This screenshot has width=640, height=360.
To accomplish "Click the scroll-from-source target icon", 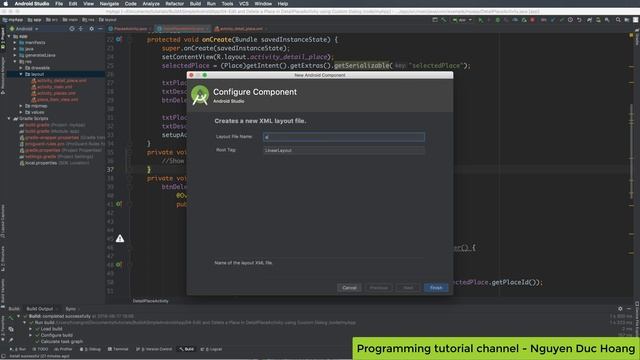I will 72,29.
